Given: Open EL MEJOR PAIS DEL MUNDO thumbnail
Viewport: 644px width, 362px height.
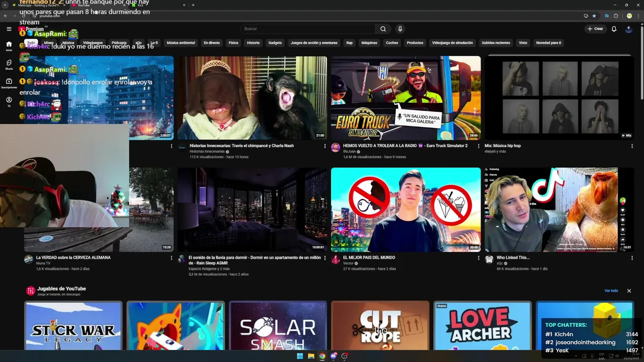Looking at the screenshot, I should click(406, 210).
